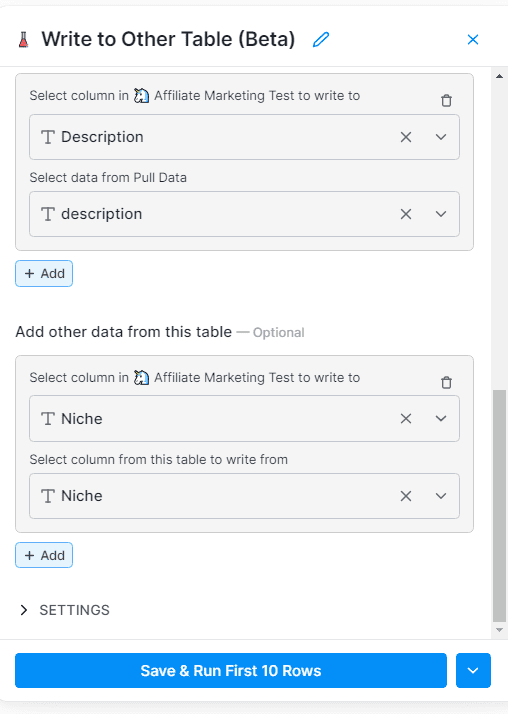Open the run options arrow beside Save button
Image resolution: width=508 pixels, height=714 pixels.
473,670
